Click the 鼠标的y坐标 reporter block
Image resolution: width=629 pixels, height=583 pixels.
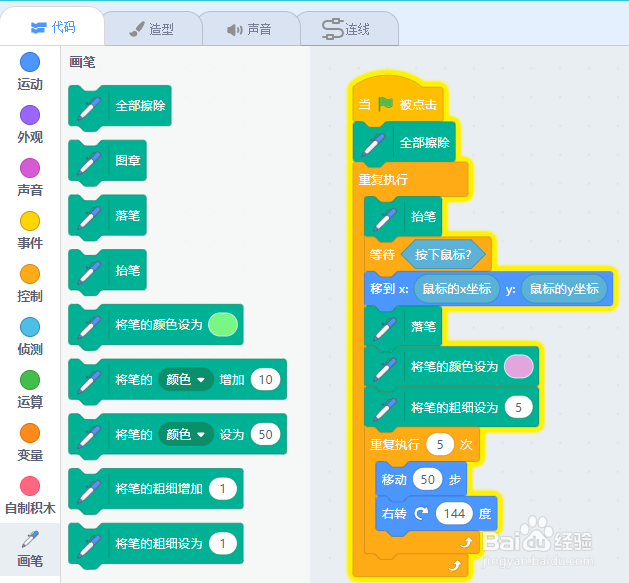(x=564, y=288)
